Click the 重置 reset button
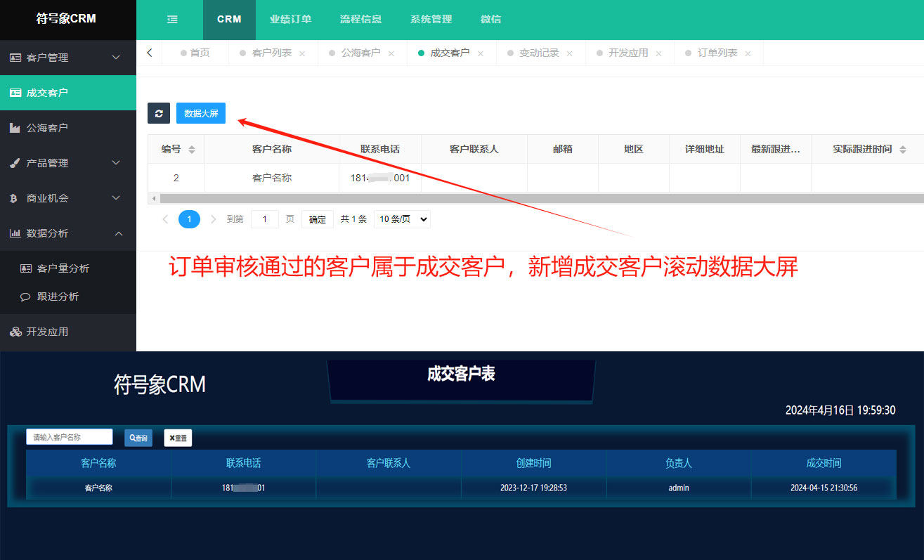The width and height of the screenshot is (924, 560). coord(178,438)
